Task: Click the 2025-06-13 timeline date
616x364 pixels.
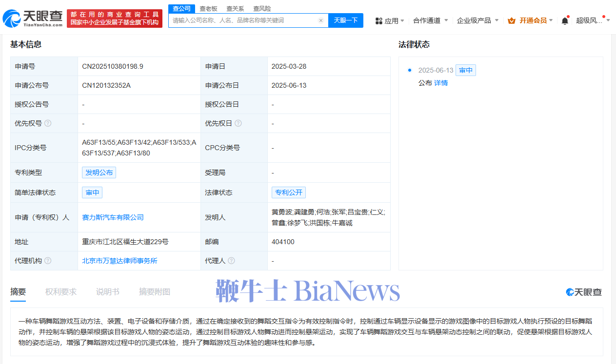Action: (436, 70)
